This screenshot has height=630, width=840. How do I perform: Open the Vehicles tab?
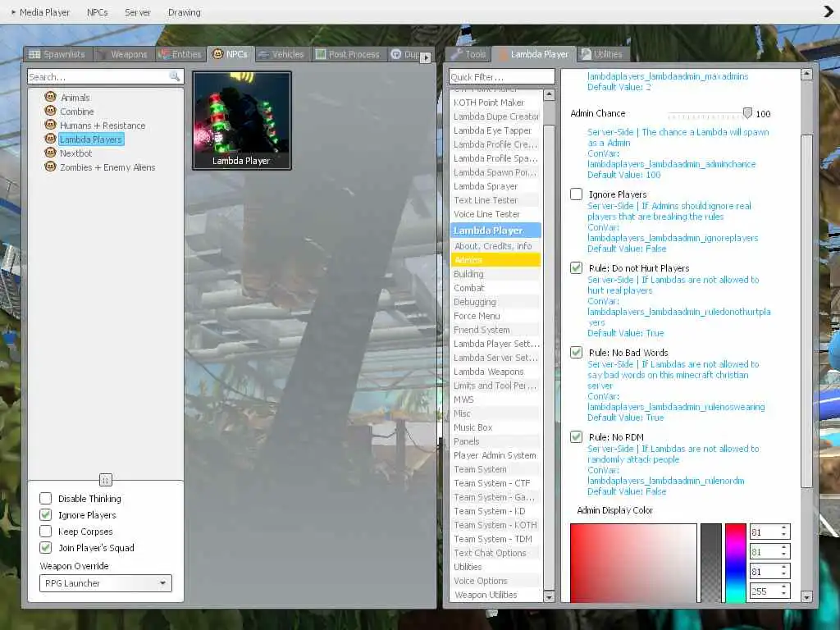point(281,54)
